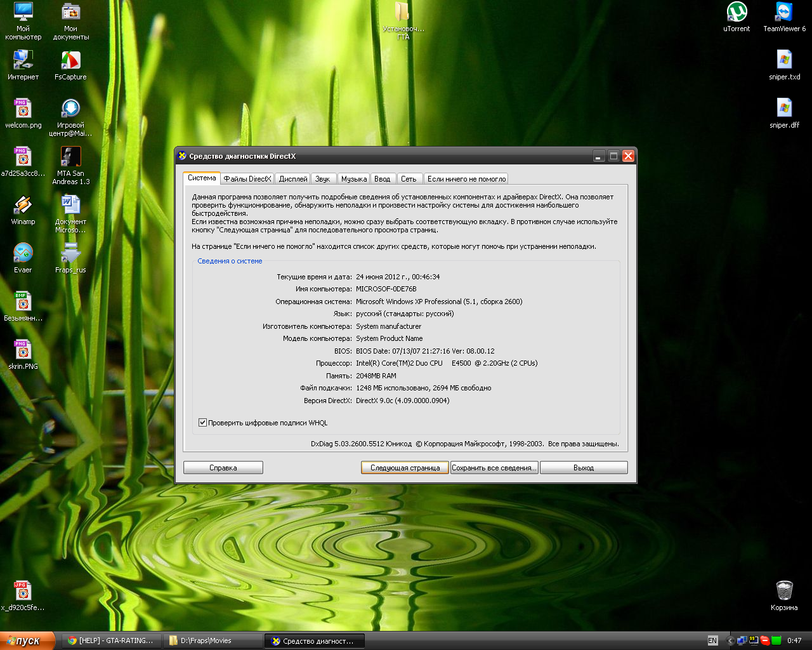The image size is (812, 650).
Task: Click the System manufacturer value text
Action: 388,326
